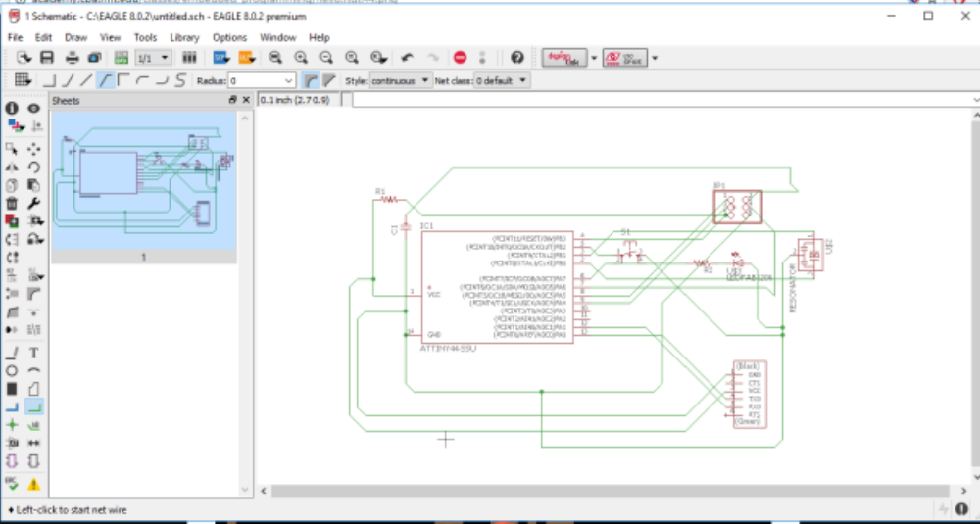Close the Sheets panel

click(x=246, y=100)
